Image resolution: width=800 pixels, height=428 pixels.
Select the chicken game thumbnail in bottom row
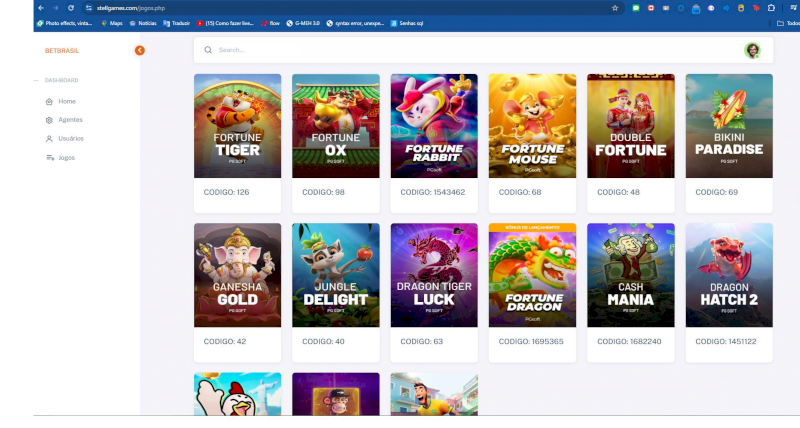(237, 394)
